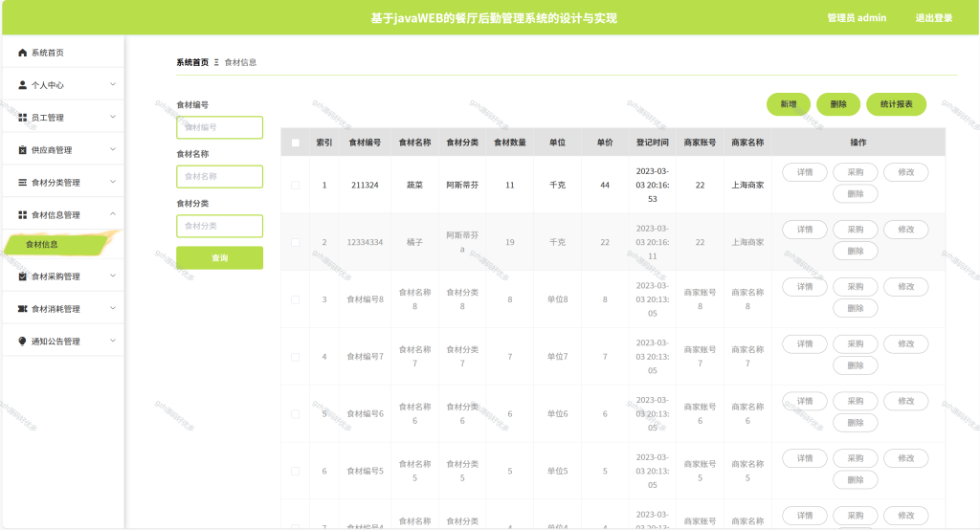Click 详情 for the 蔬菜 row
This screenshot has width=980, height=530.
coord(805,172)
